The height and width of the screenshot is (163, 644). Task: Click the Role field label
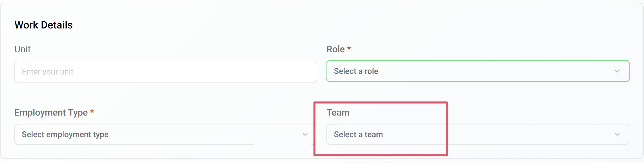335,49
